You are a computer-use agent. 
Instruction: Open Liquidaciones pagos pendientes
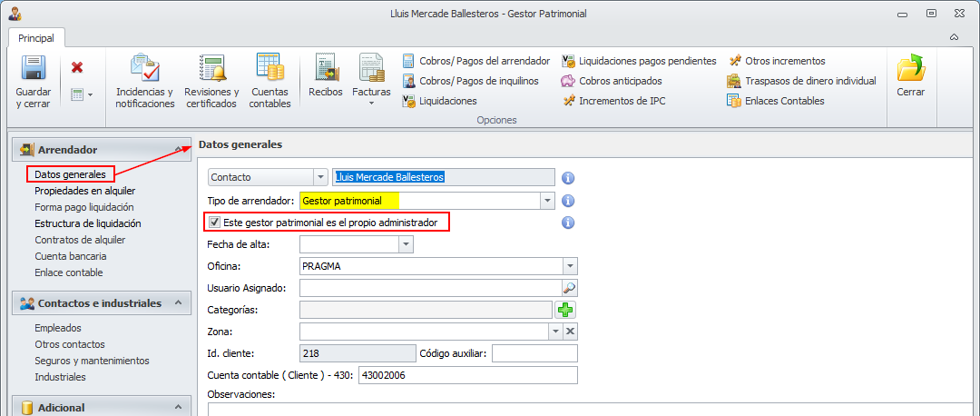[x=639, y=61]
